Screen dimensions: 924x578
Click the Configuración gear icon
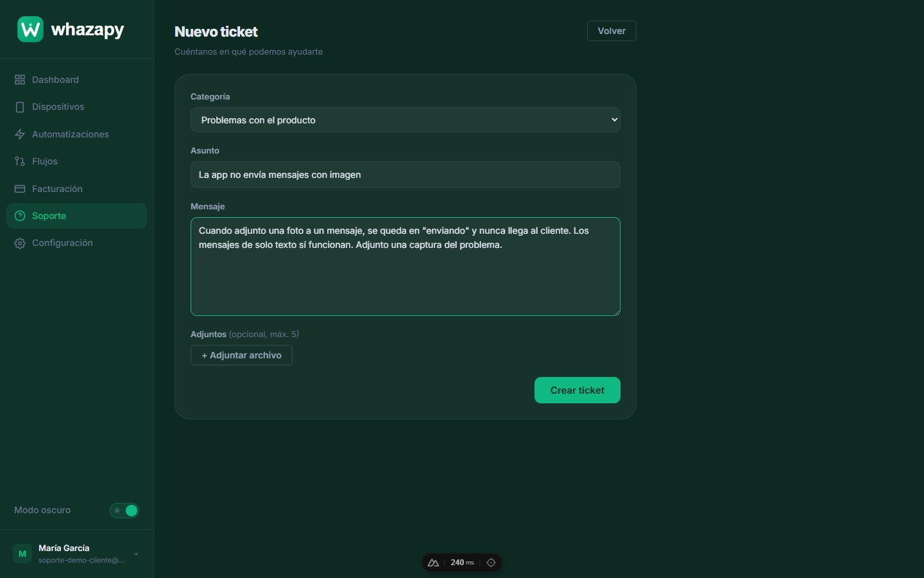tap(20, 243)
